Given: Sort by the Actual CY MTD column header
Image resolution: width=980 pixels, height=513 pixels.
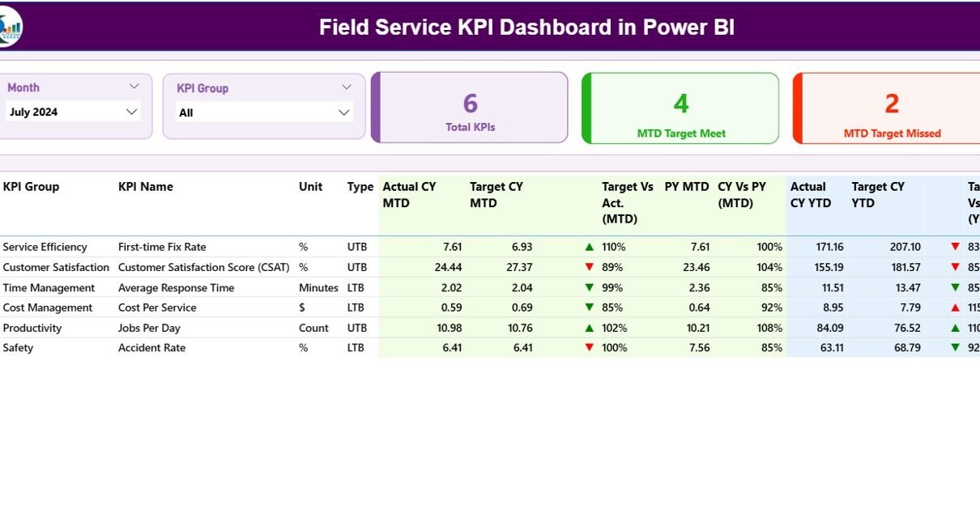Looking at the screenshot, I should pyautogui.click(x=409, y=194).
